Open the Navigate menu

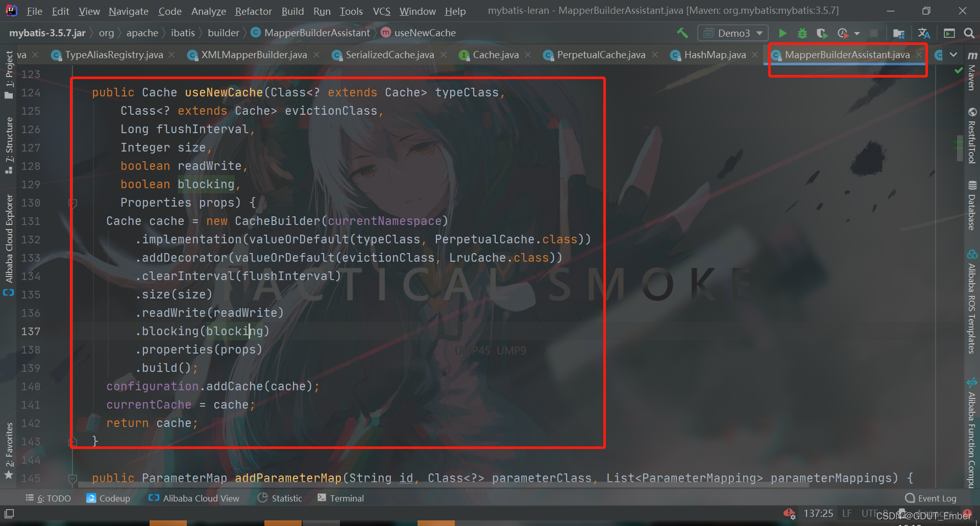128,11
